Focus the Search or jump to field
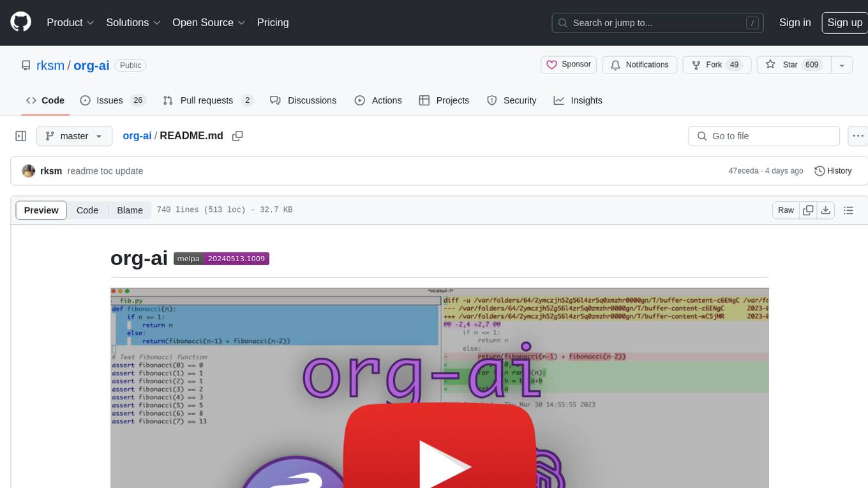Image resolution: width=868 pixels, height=488 pixels. 659,22
